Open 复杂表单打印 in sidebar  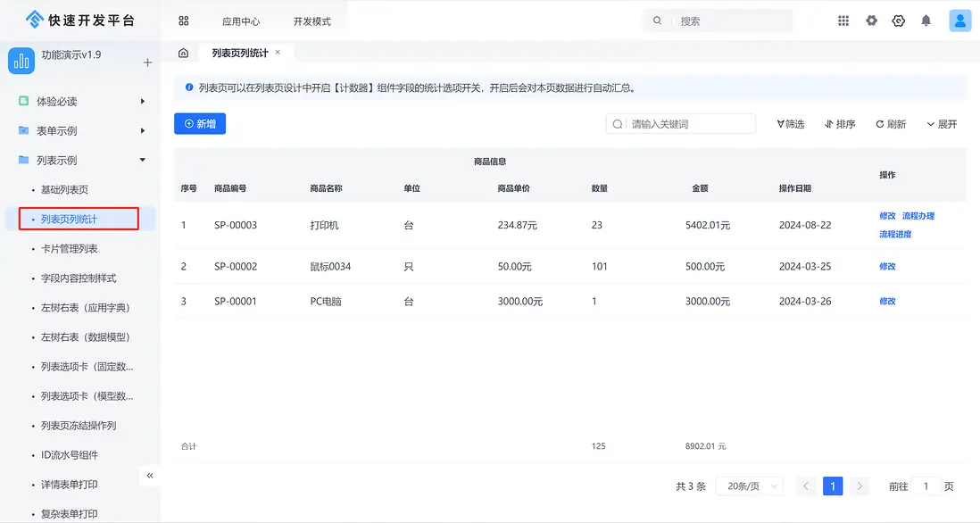69,513
